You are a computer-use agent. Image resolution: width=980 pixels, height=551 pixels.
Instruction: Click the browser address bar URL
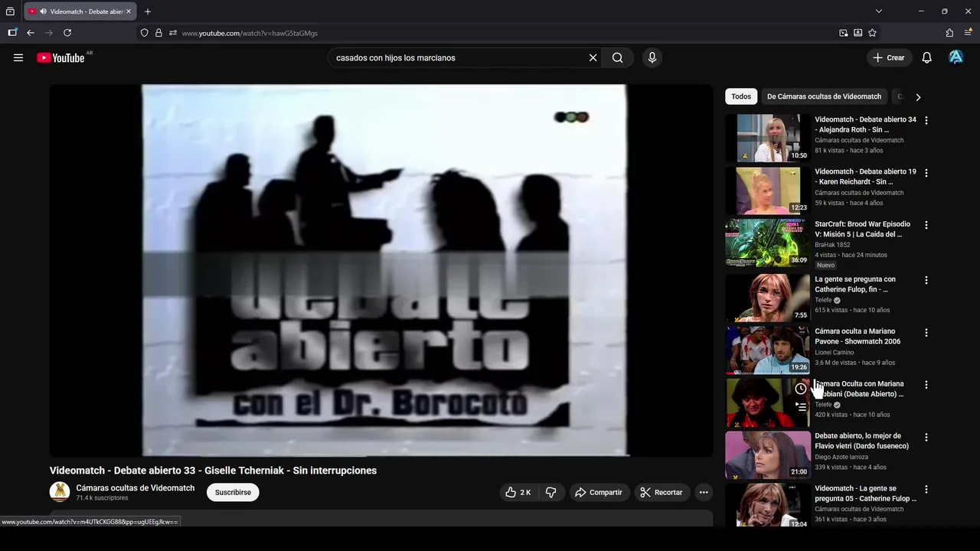(x=250, y=33)
